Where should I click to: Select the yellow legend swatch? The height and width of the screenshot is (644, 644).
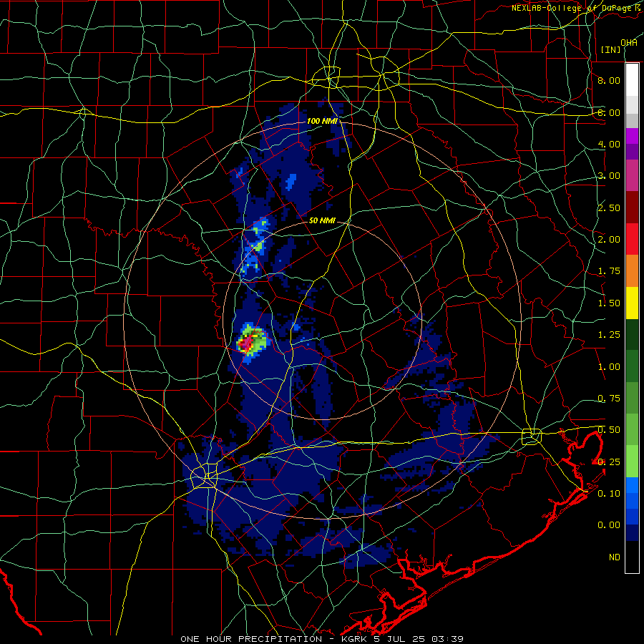coord(632,303)
